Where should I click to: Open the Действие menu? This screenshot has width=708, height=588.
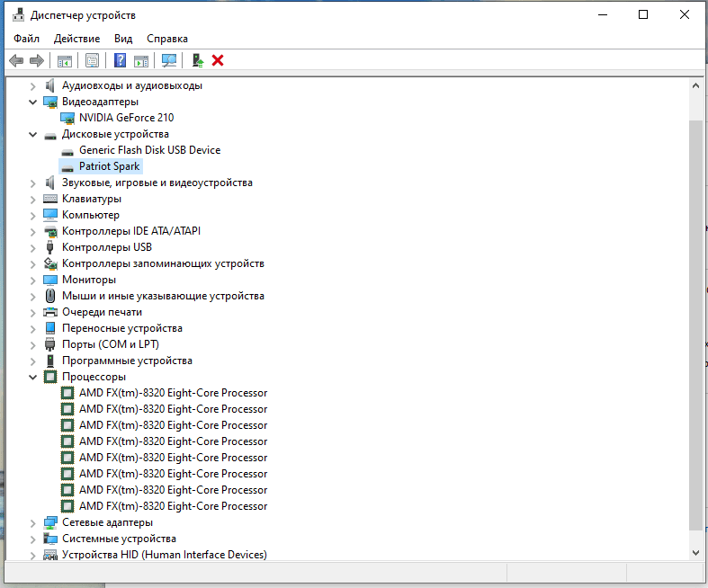tap(76, 39)
